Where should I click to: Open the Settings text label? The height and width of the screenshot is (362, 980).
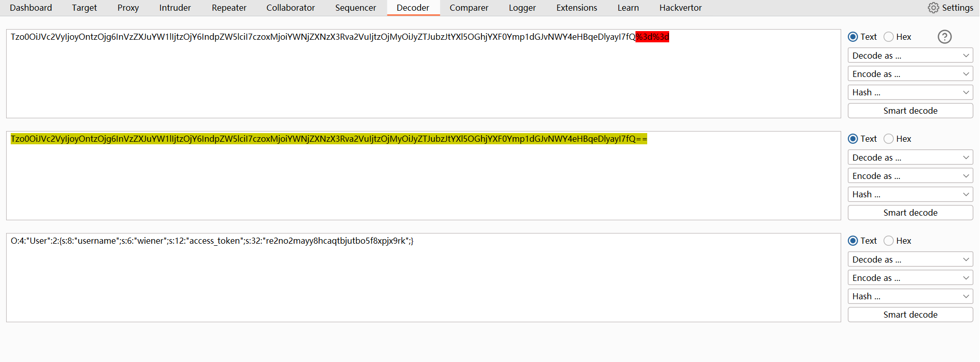[958, 8]
